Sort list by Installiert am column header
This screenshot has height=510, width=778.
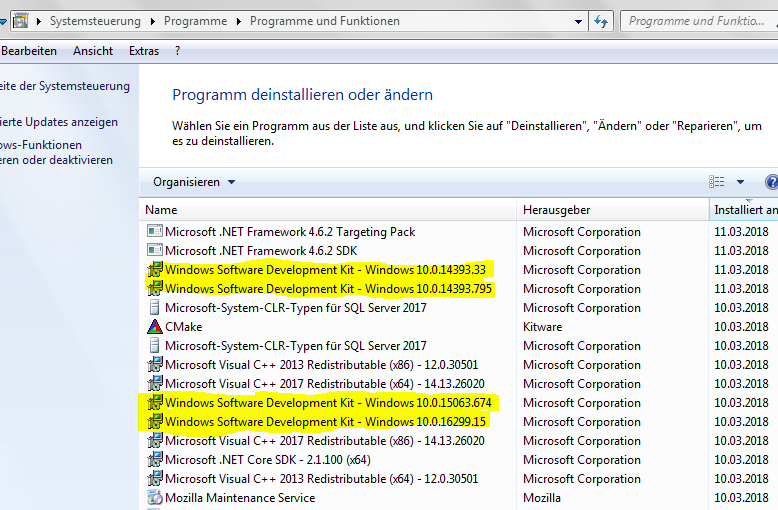(744, 210)
